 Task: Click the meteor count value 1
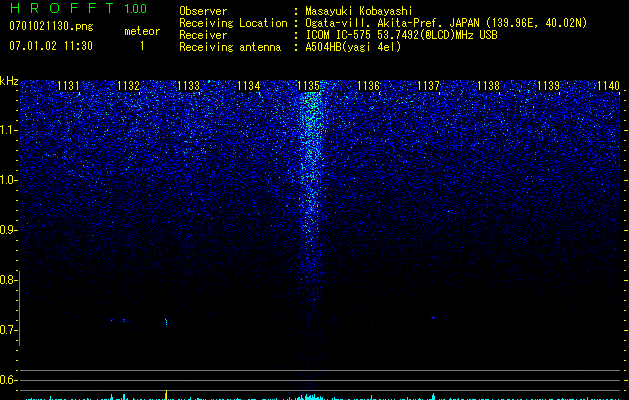coord(142,46)
